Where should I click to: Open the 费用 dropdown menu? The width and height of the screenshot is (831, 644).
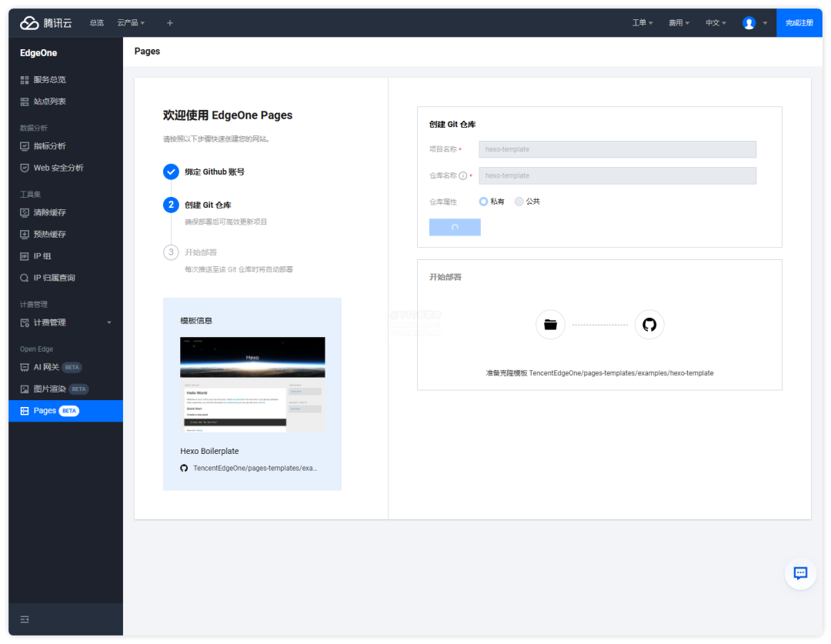click(679, 23)
